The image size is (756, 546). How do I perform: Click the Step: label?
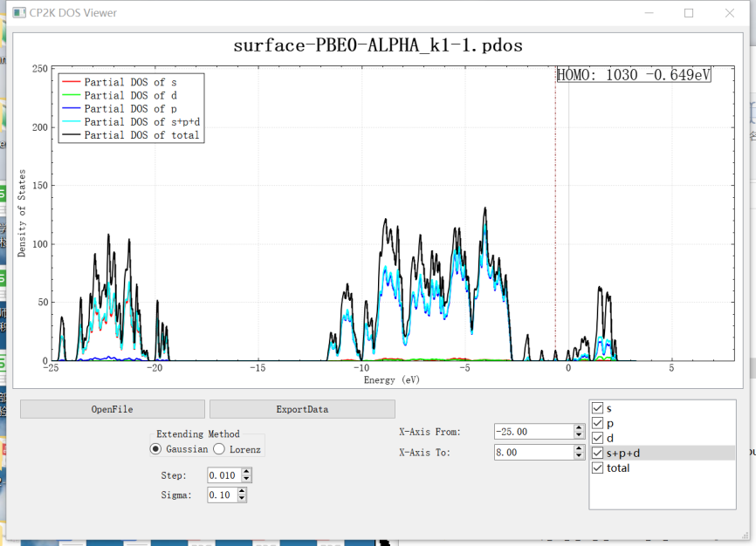pos(174,475)
